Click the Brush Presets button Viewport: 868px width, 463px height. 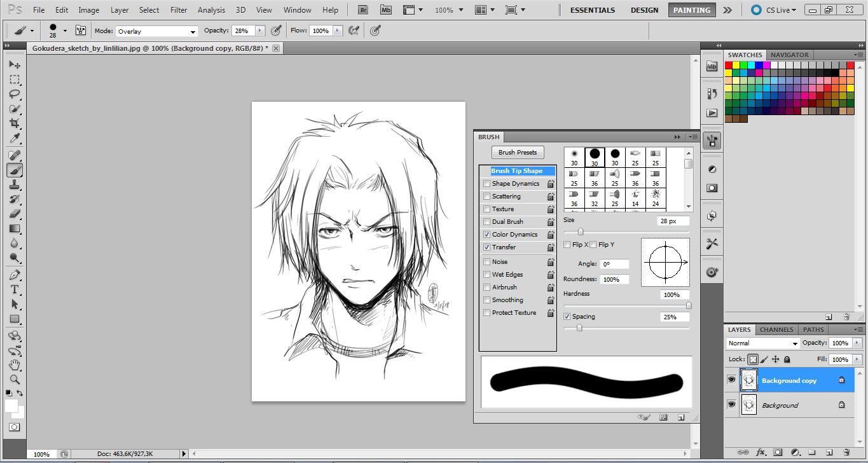tap(518, 152)
